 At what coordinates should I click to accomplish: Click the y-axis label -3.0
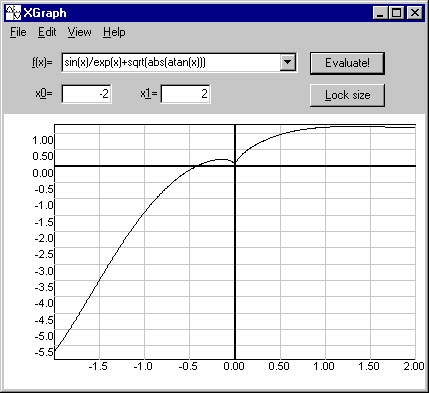44,271
